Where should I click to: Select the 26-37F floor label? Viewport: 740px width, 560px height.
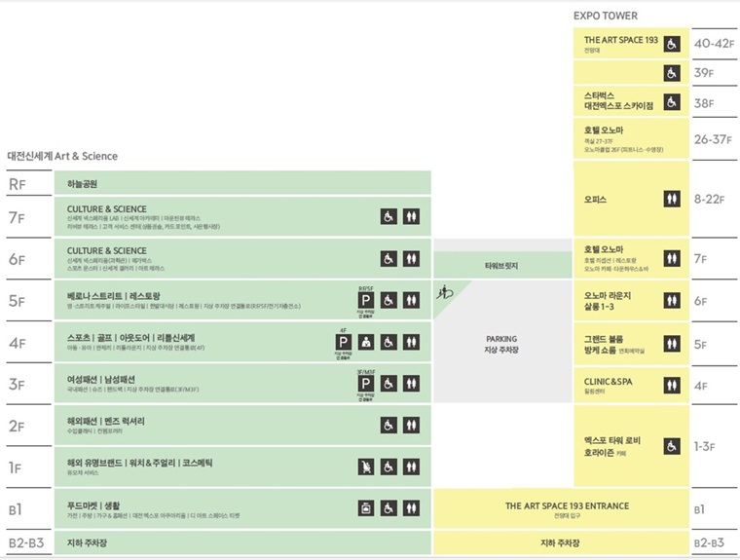click(x=713, y=140)
